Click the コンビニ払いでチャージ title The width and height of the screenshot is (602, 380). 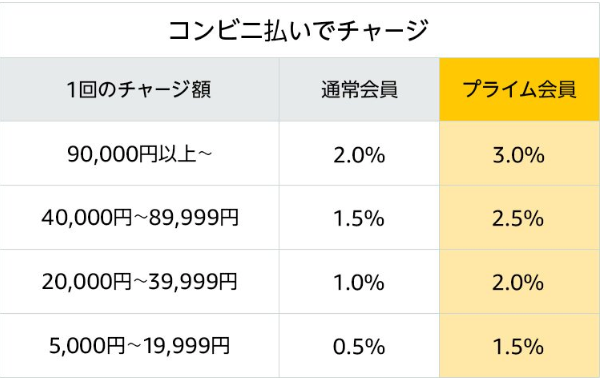click(x=299, y=31)
